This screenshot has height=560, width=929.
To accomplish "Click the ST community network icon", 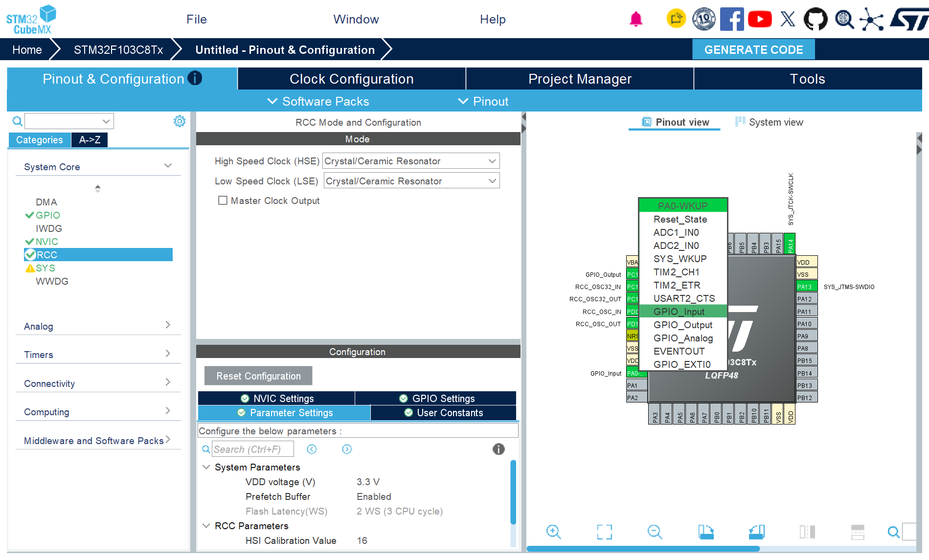I will click(x=871, y=19).
